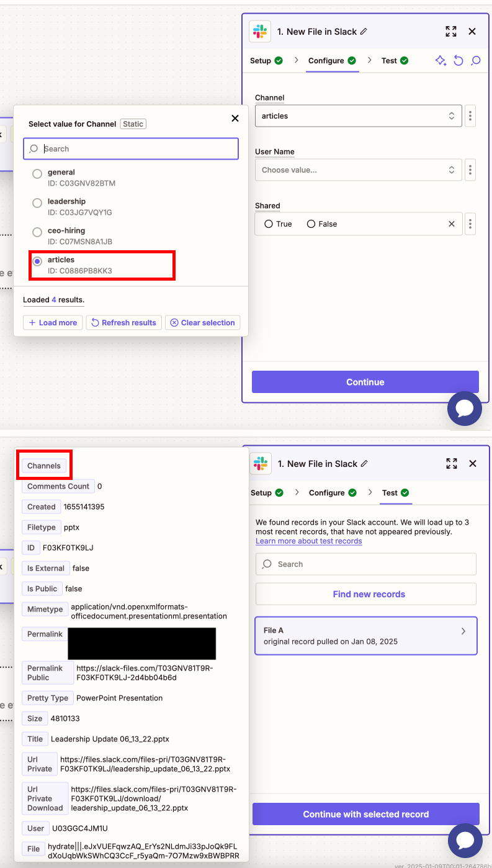Open the Learn more about test records link
This screenshot has width=492, height=868.
pyautogui.click(x=309, y=541)
